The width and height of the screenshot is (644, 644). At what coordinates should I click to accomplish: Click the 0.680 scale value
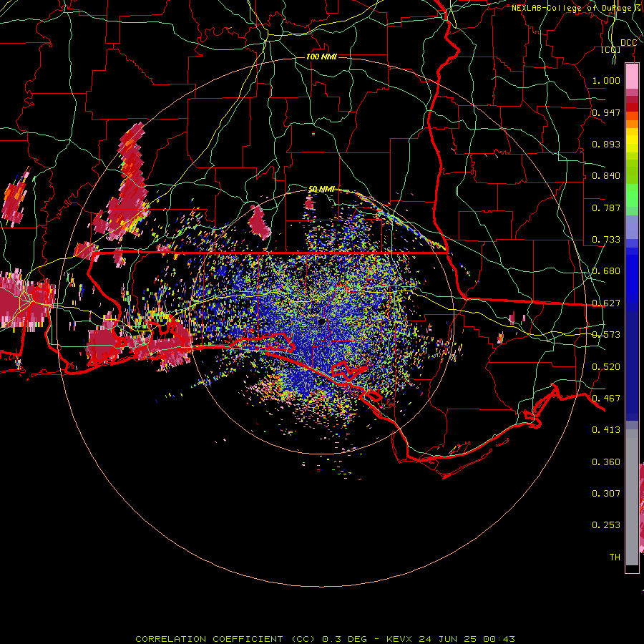pos(606,270)
